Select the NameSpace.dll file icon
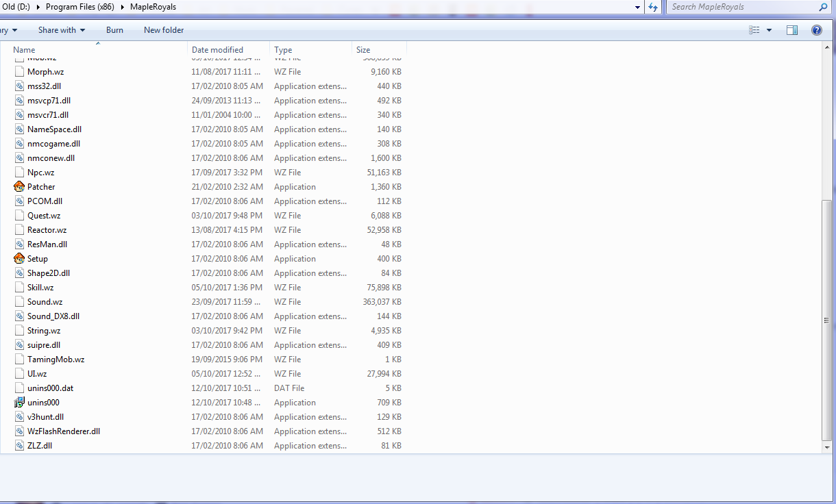 click(20, 129)
